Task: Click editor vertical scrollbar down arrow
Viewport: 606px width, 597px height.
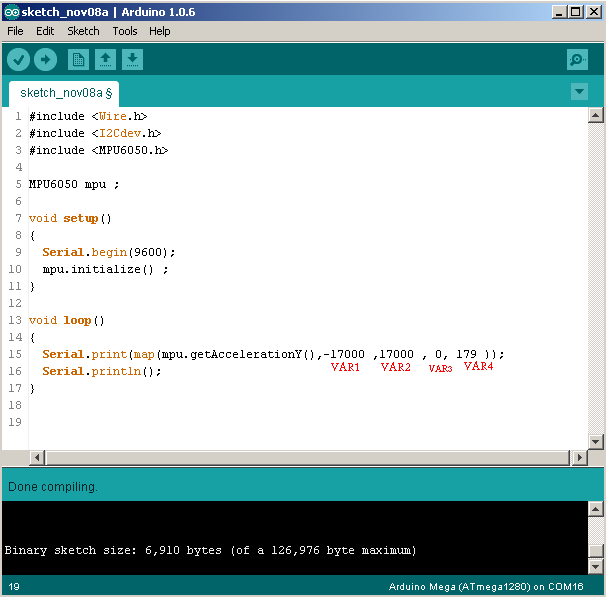Action: point(596,441)
